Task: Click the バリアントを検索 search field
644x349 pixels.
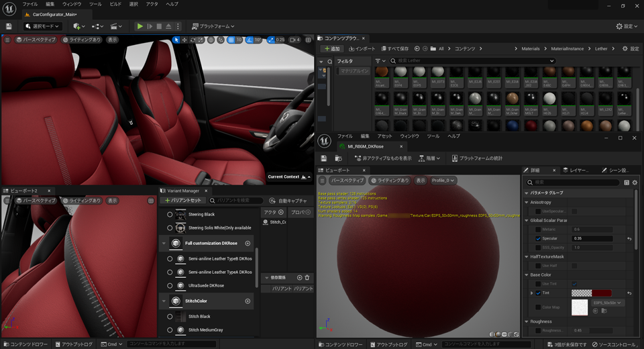Action: [235, 201]
